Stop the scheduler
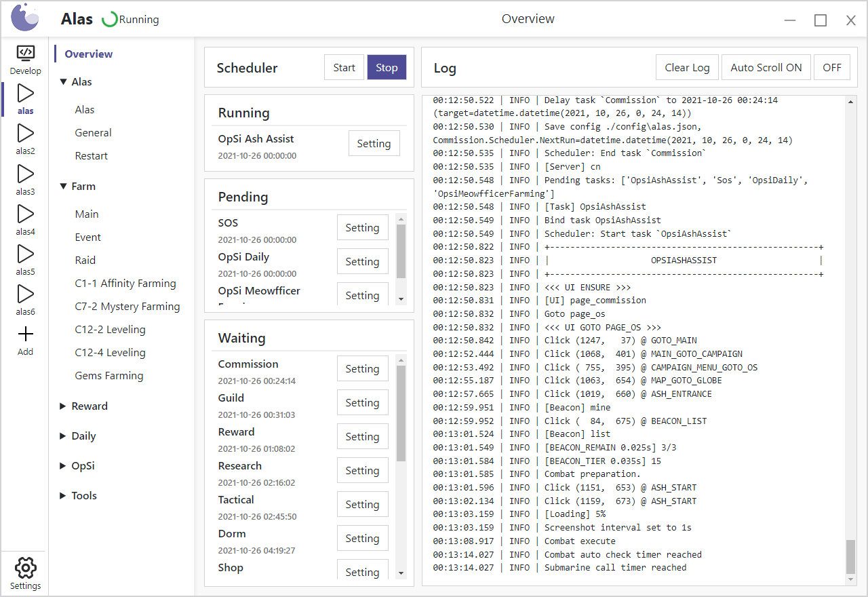This screenshot has width=868, height=597. pyautogui.click(x=387, y=68)
